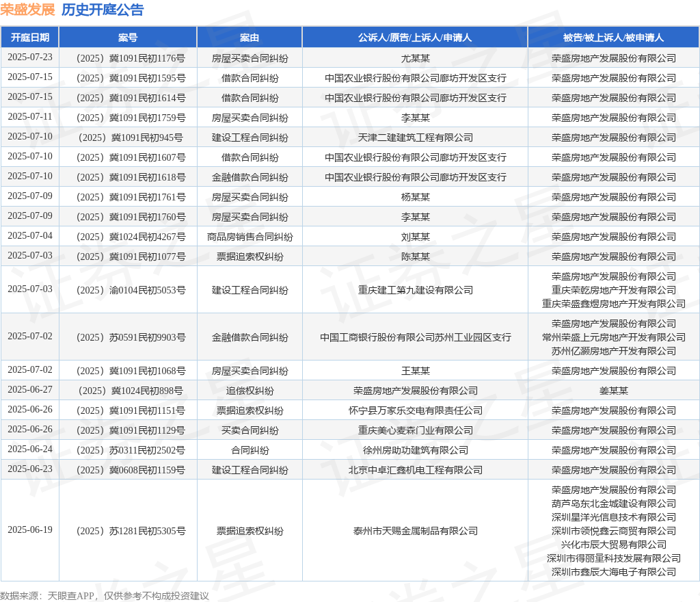Click plaintiff "重庆建工第九建设有限公司"
Image resolution: width=700 pixels, height=602 pixels.
point(415,290)
